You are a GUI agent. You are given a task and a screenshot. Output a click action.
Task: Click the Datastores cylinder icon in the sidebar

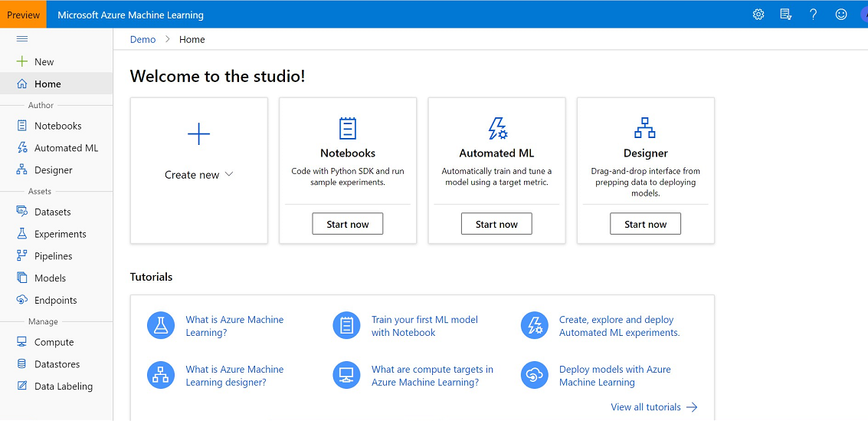(x=21, y=364)
